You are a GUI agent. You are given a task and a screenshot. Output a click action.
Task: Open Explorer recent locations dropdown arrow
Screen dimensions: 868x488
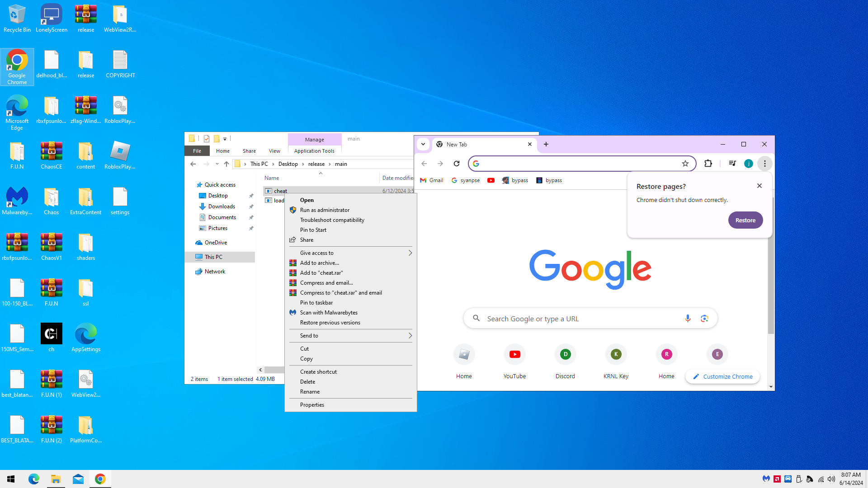(x=217, y=164)
